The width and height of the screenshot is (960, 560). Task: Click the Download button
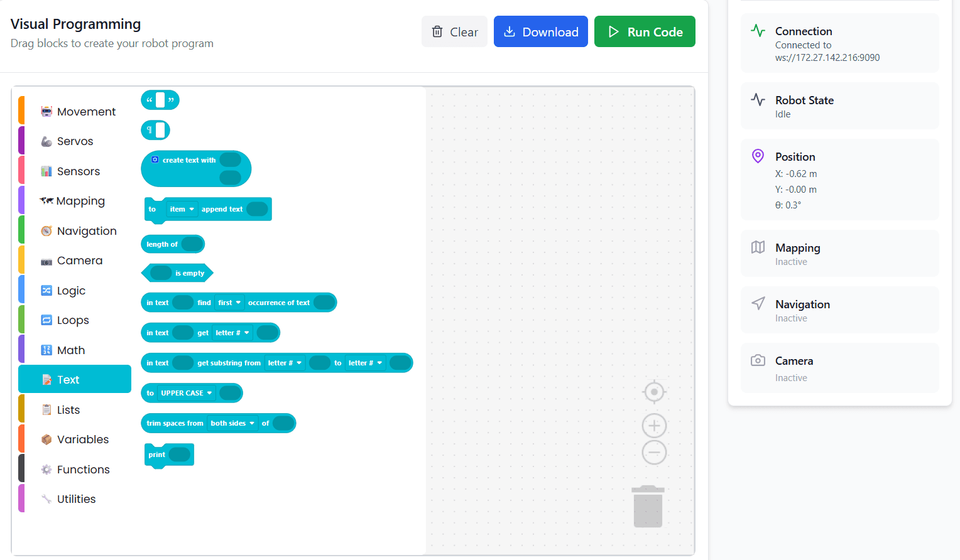tap(540, 32)
